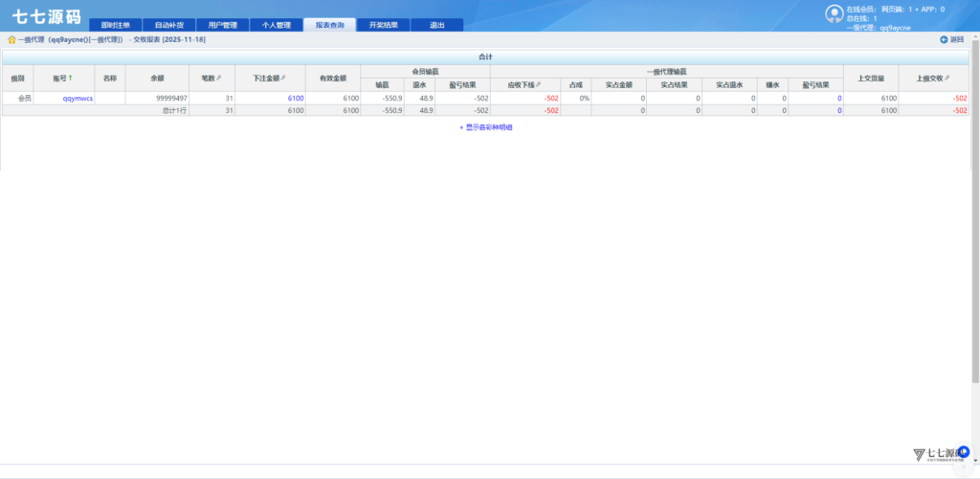
Task: Click the 一级代理 breadcrumb text
Action: pyautogui.click(x=71, y=40)
